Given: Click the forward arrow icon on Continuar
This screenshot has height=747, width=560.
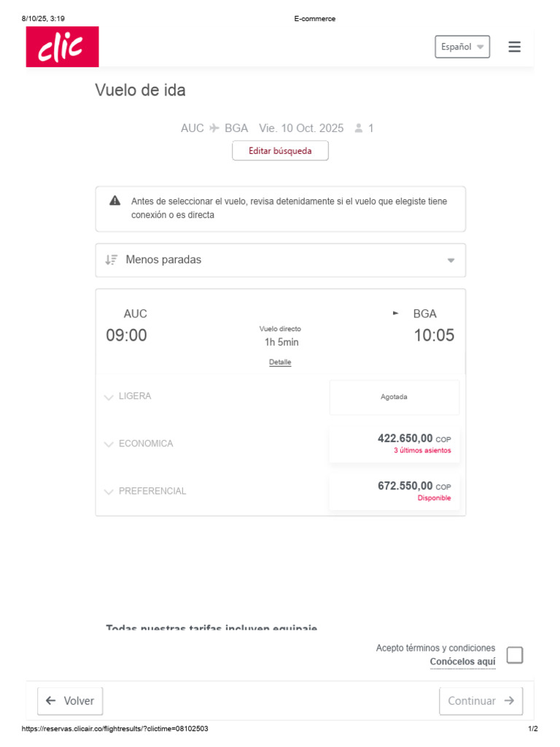Looking at the screenshot, I should (x=509, y=701).
